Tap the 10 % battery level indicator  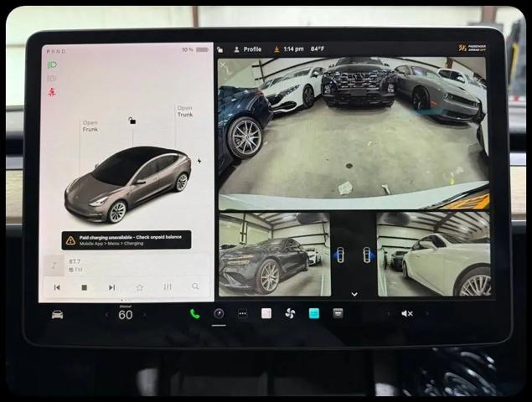pos(195,49)
